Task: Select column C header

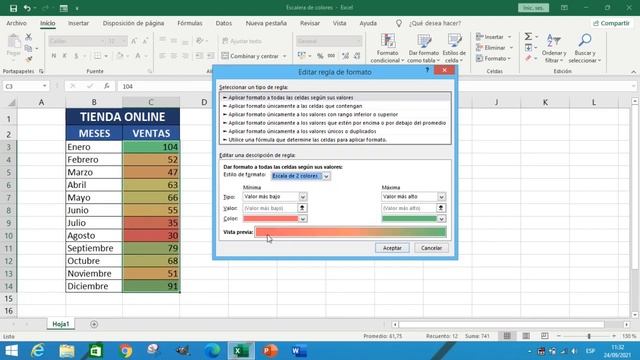Action: 151,102
